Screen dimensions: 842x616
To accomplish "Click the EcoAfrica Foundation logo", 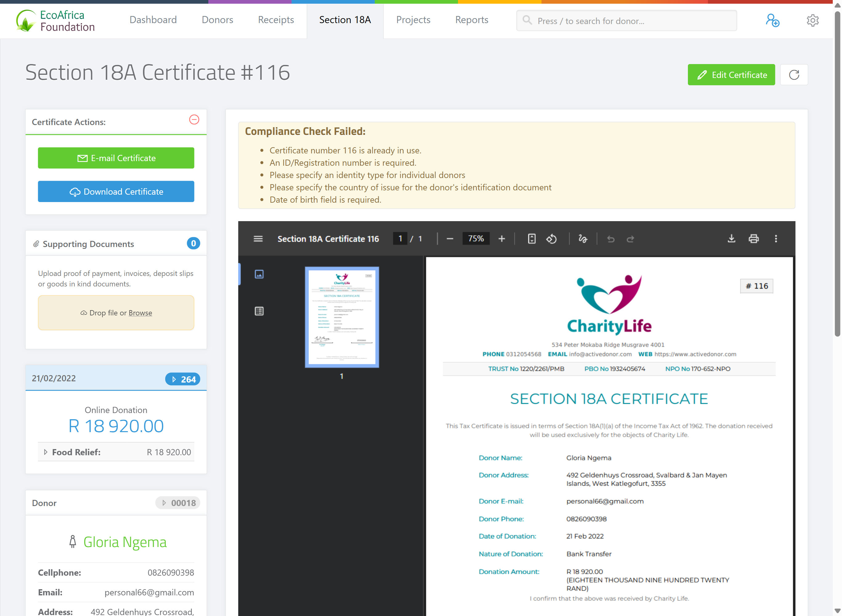I will point(55,21).
